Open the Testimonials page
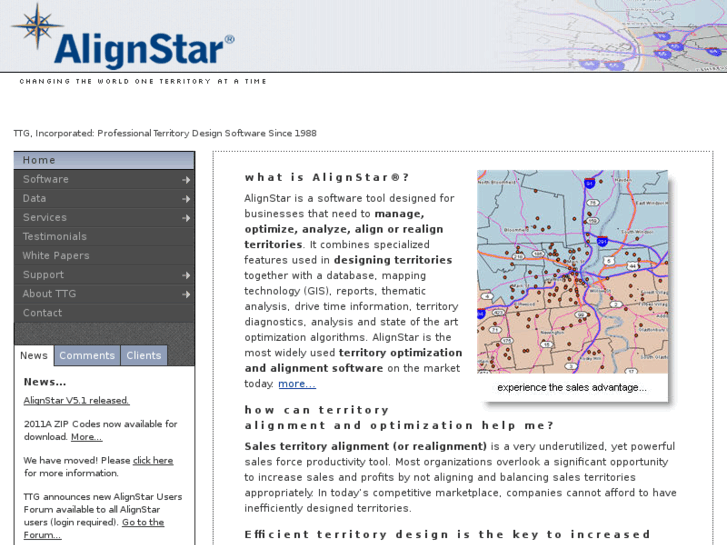Image resolution: width=727 pixels, height=545 pixels. pos(55,237)
